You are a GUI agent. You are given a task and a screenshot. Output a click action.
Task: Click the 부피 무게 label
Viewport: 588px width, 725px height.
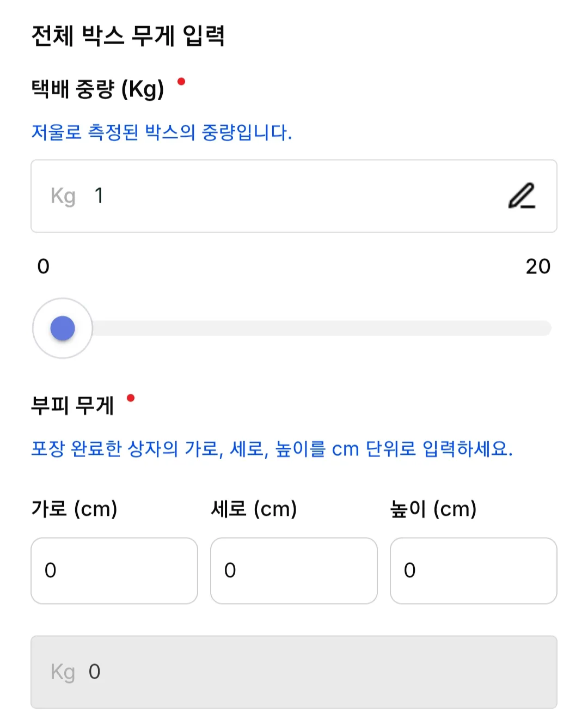[72, 405]
